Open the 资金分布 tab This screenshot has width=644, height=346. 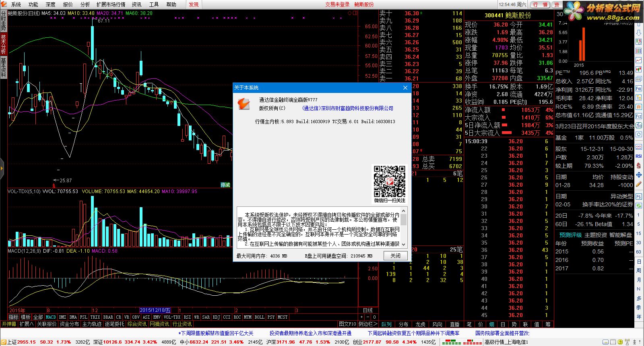69,324
